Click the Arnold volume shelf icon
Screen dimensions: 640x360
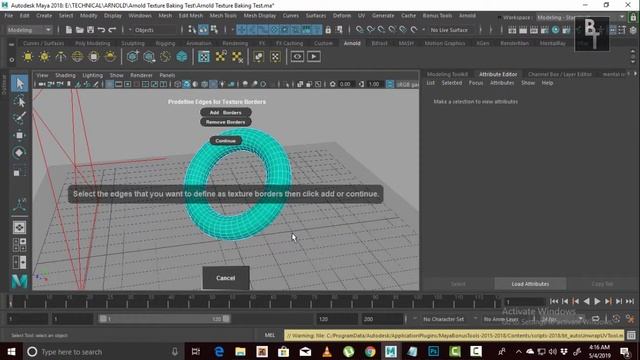click(x=182, y=57)
